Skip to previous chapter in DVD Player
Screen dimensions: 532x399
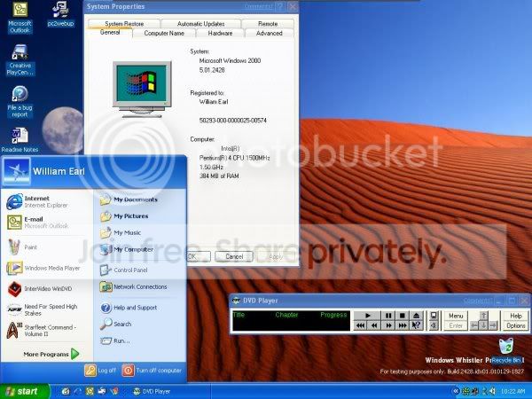click(x=360, y=325)
